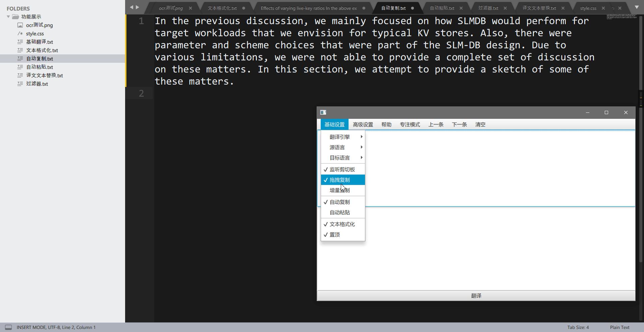Click unsaved dot on 自动复制.txt tab
644x332 pixels.
pyautogui.click(x=412, y=8)
